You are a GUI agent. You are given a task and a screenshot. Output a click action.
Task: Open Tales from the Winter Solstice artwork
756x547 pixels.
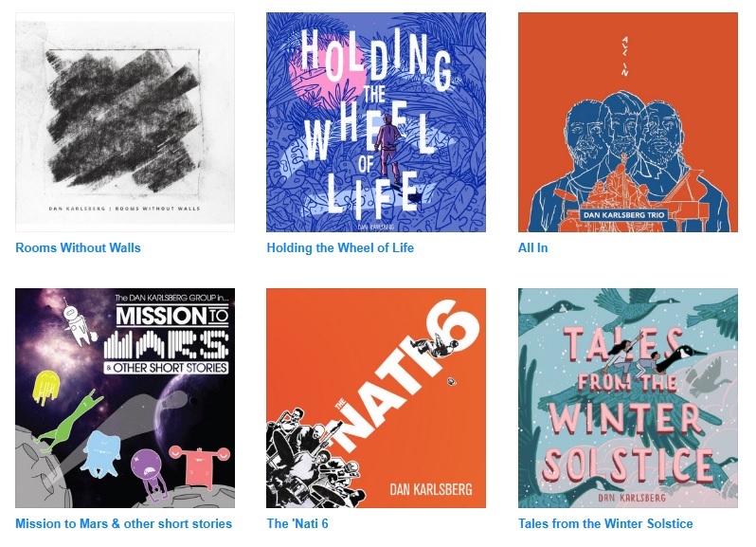628,398
